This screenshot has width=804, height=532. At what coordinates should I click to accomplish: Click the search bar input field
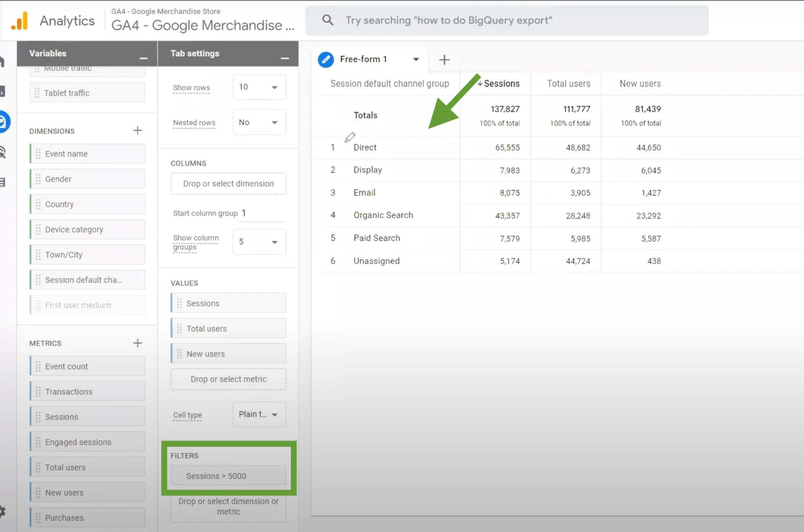coord(507,20)
